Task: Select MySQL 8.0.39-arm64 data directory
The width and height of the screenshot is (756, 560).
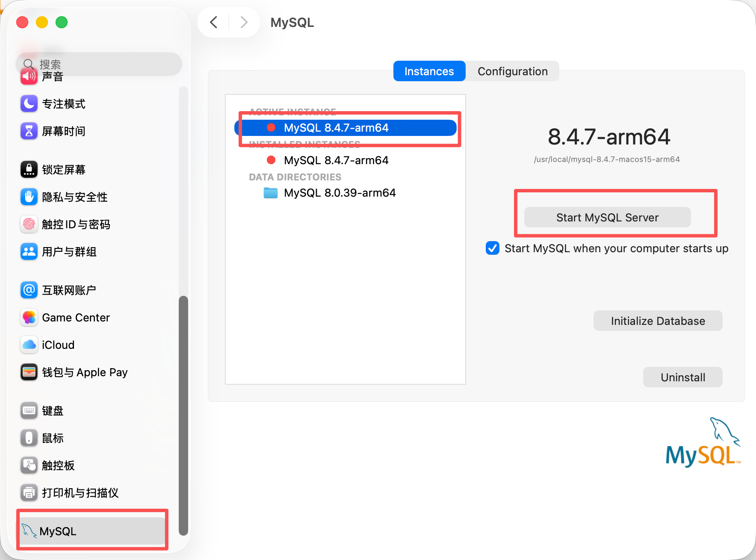Action: pos(340,193)
